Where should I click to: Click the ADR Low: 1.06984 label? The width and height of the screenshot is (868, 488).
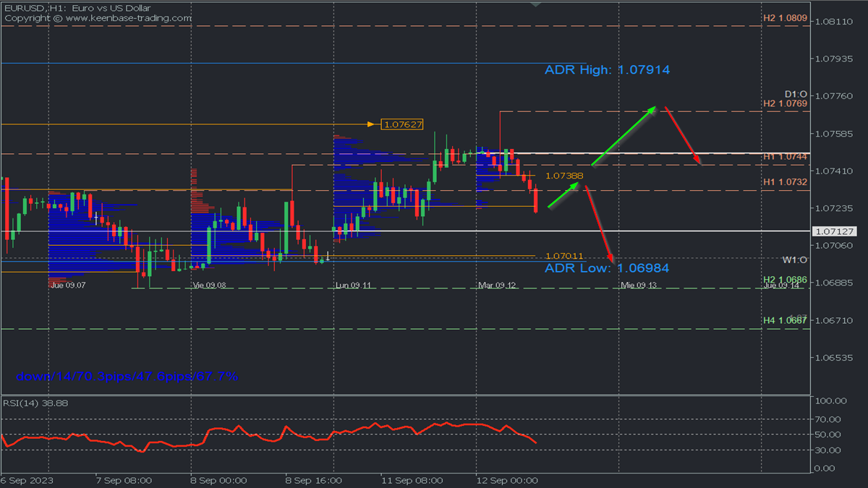click(607, 268)
